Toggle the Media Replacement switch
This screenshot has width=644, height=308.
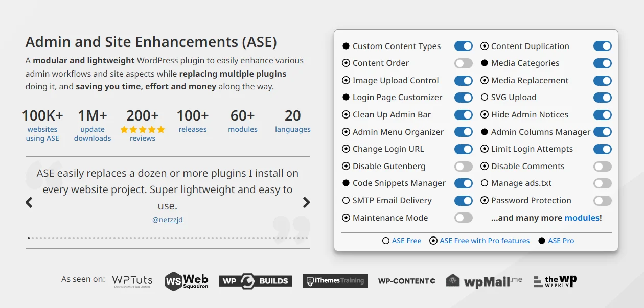point(603,81)
